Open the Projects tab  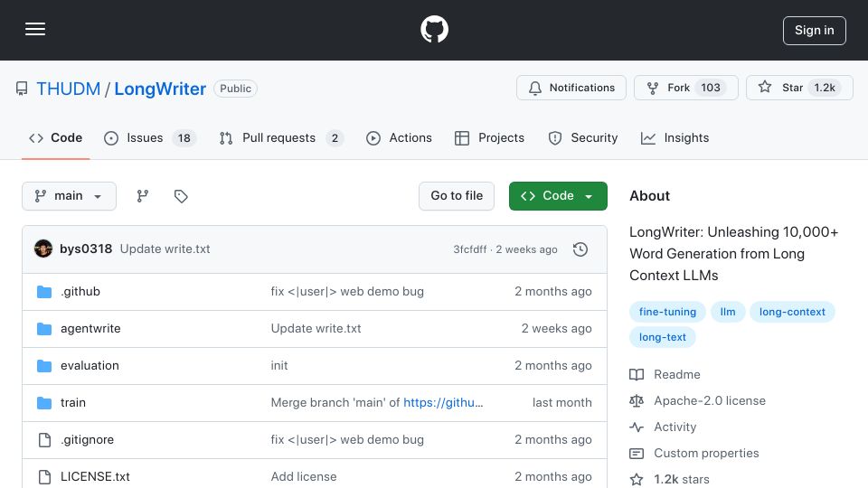[489, 137]
